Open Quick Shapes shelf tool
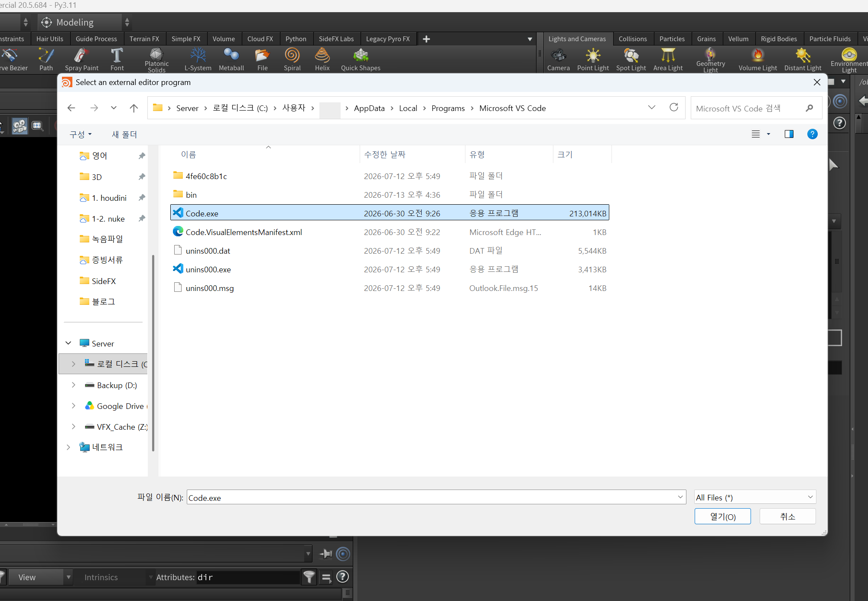The width and height of the screenshot is (868, 601). [x=361, y=59]
